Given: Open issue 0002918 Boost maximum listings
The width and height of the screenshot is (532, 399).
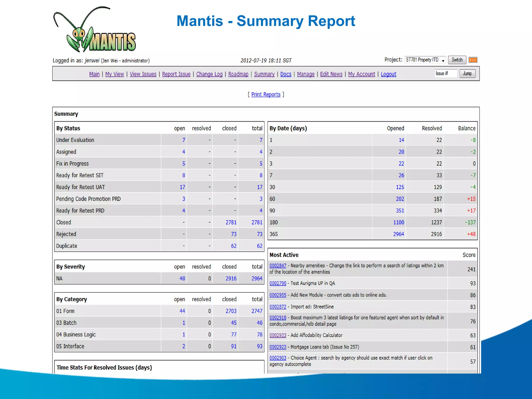Looking at the screenshot, I should point(278,317).
